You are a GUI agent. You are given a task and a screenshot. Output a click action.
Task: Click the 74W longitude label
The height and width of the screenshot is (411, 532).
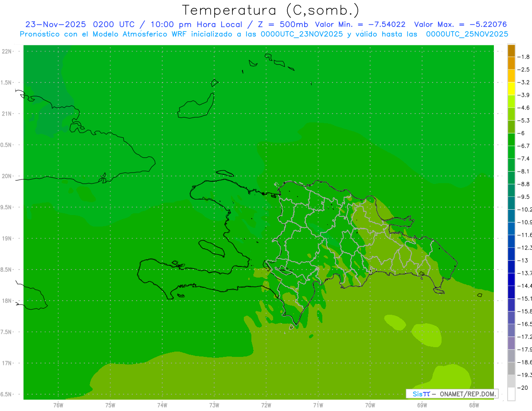click(162, 405)
